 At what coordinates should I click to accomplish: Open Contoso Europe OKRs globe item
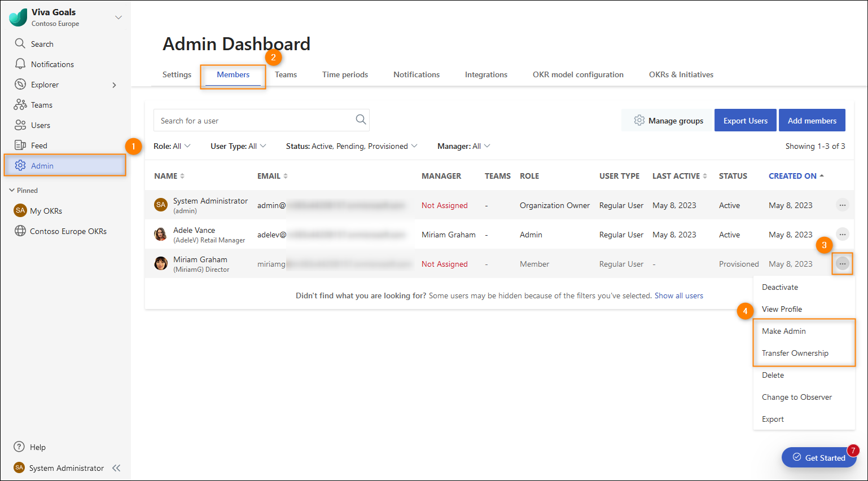coord(60,231)
